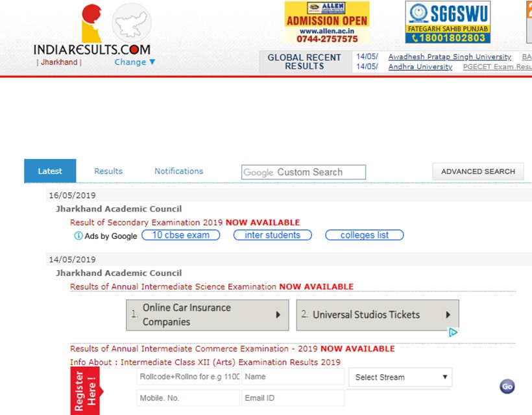Open the Advanced Search button
Screen dimensions: 532x415
point(478,171)
